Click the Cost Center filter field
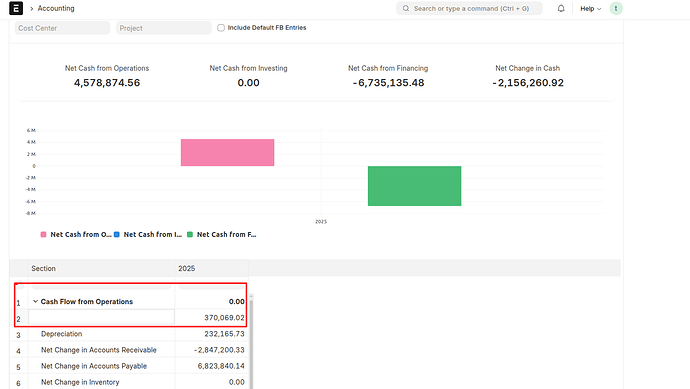Viewport: 690px width, 389px height. (62, 28)
